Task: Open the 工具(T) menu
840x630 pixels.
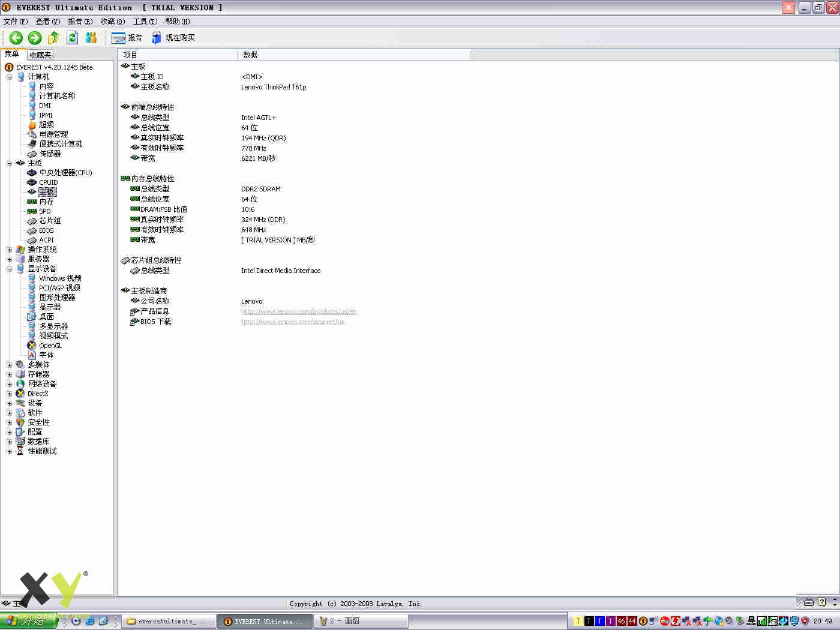Action: 145,22
